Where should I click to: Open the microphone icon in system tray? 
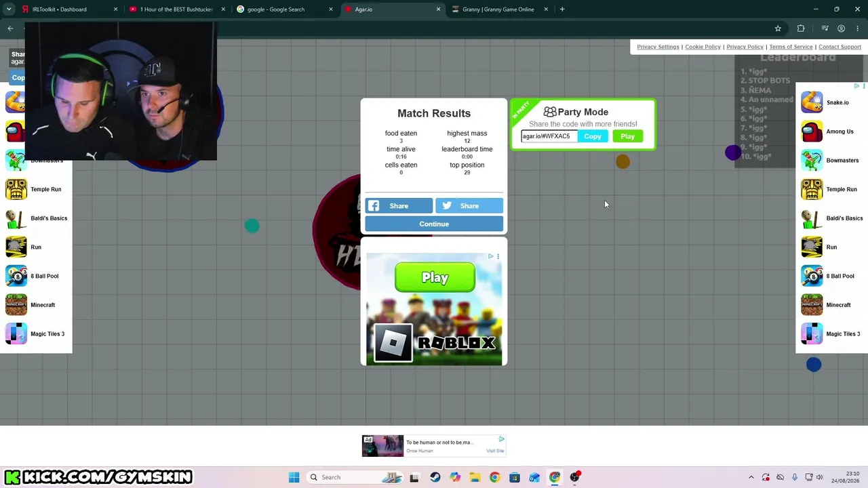tap(795, 477)
